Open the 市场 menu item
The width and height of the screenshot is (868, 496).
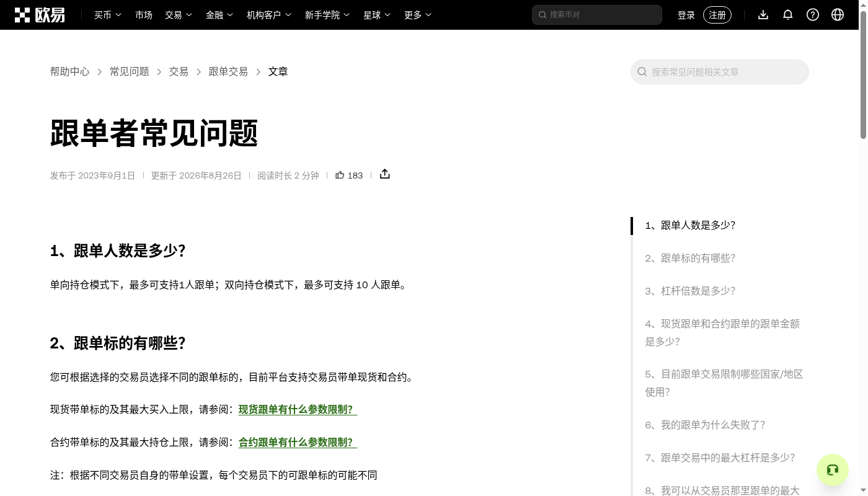(144, 15)
